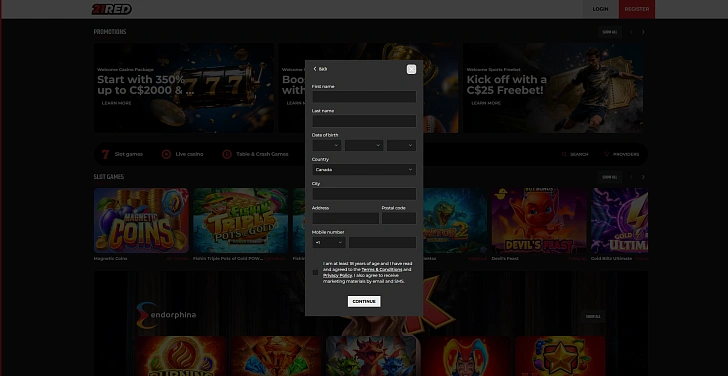Image resolution: width=728 pixels, height=376 pixels.
Task: Open the Table & Crash Games tab
Action: 255,154
